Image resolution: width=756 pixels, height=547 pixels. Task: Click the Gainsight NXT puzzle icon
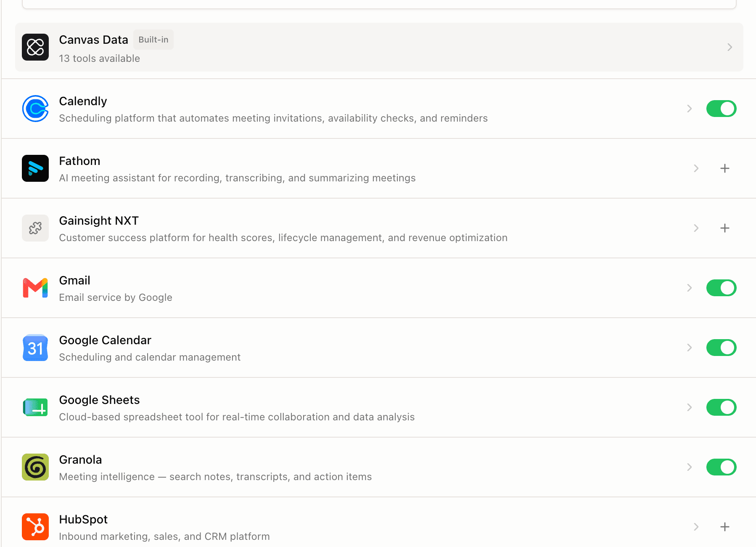(35, 228)
